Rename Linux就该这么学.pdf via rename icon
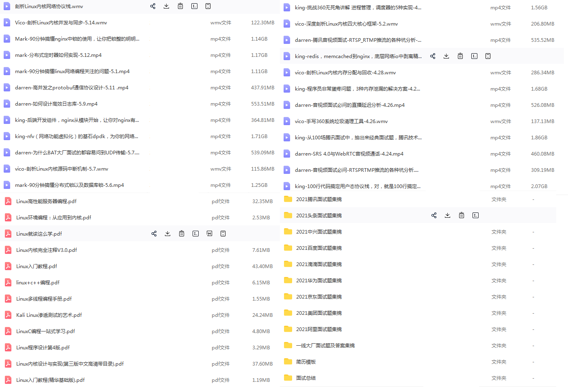The height and width of the screenshot is (392, 568). coord(195,234)
